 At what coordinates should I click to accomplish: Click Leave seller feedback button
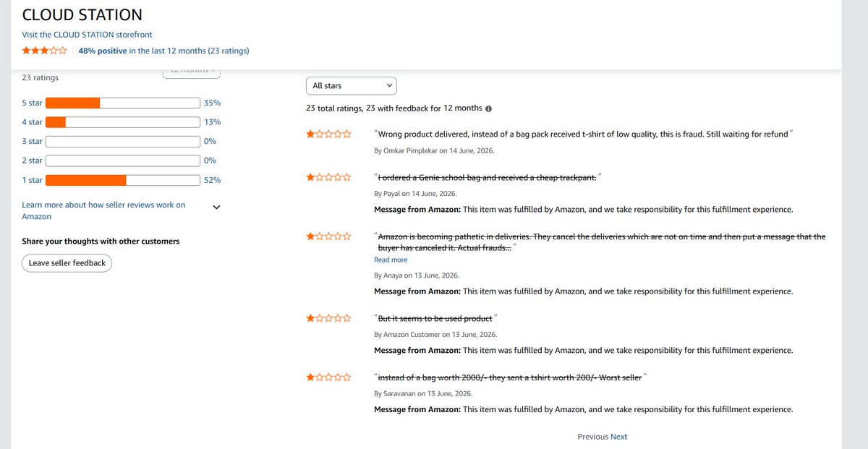[67, 263]
